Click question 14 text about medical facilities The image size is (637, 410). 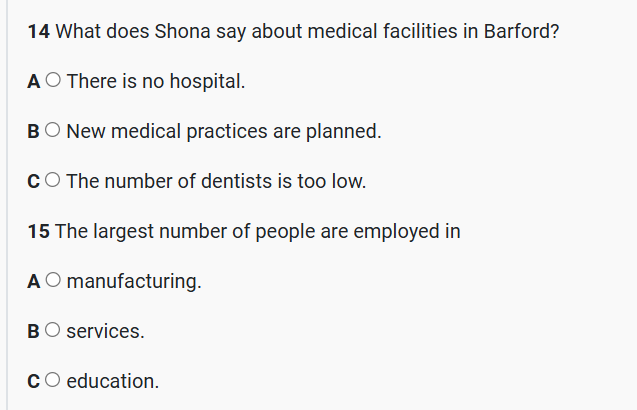coord(307,31)
